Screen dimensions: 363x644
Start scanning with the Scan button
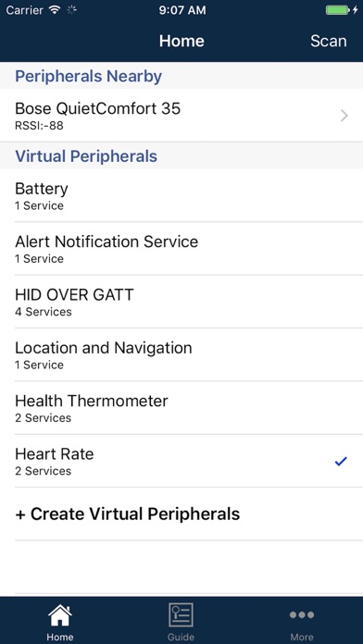click(328, 41)
